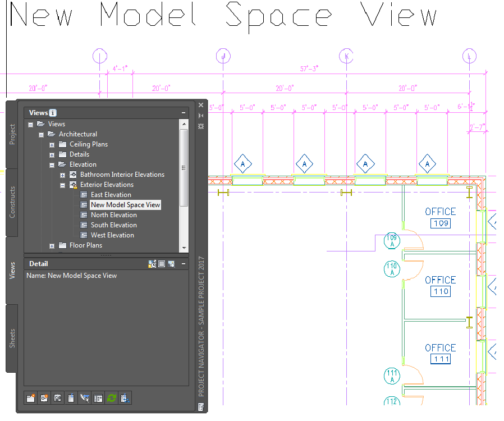
Task: Collapse the Views pane with minus
Action: (184, 113)
